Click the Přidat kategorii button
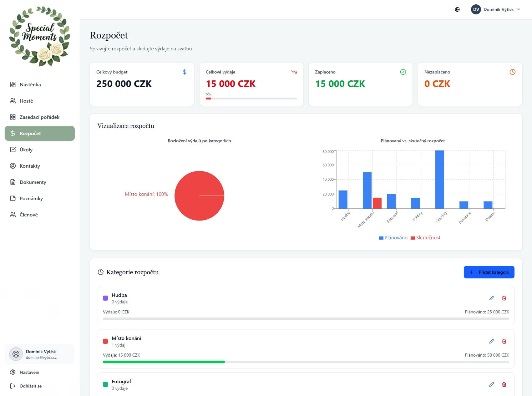 [489, 272]
